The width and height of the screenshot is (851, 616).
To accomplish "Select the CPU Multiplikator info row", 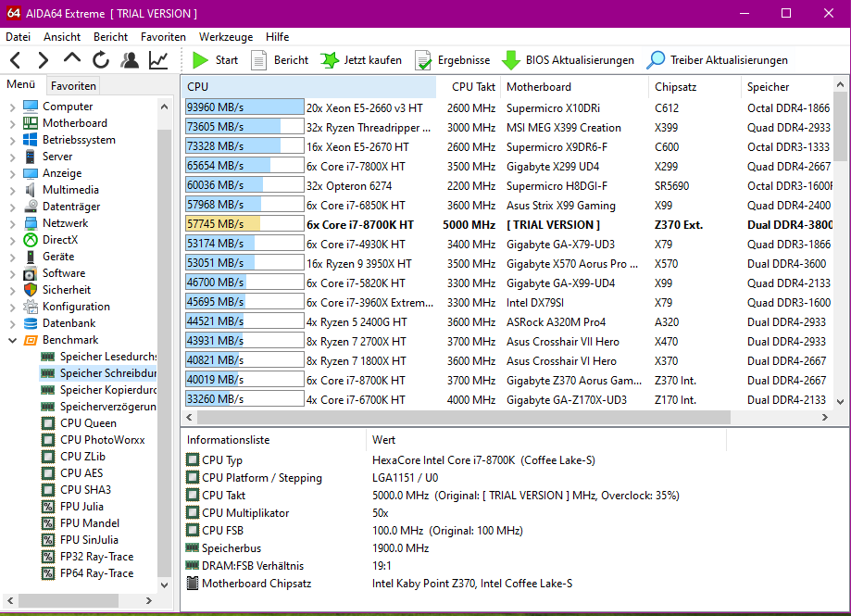I will point(455,513).
